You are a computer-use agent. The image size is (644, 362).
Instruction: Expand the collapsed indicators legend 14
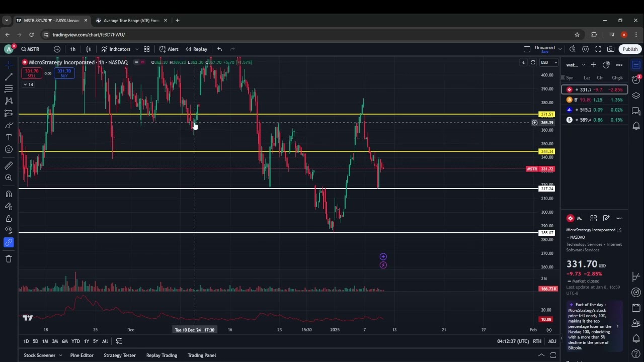pos(28,84)
